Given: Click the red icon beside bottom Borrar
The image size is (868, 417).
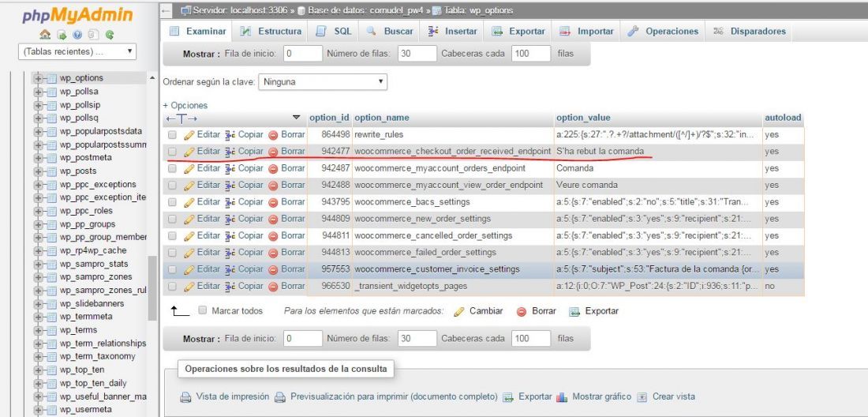Looking at the screenshot, I should click(522, 312).
